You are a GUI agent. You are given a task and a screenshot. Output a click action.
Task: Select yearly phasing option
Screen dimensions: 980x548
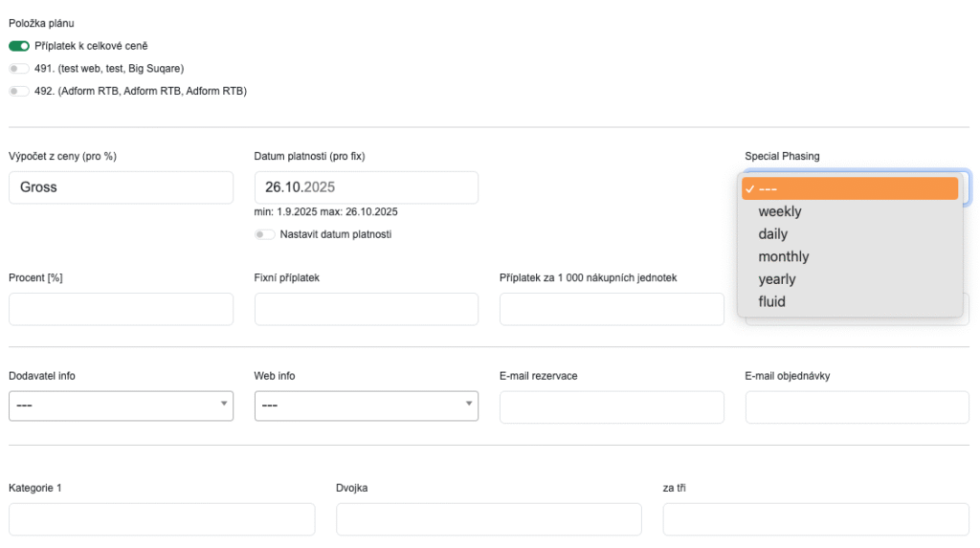(776, 279)
